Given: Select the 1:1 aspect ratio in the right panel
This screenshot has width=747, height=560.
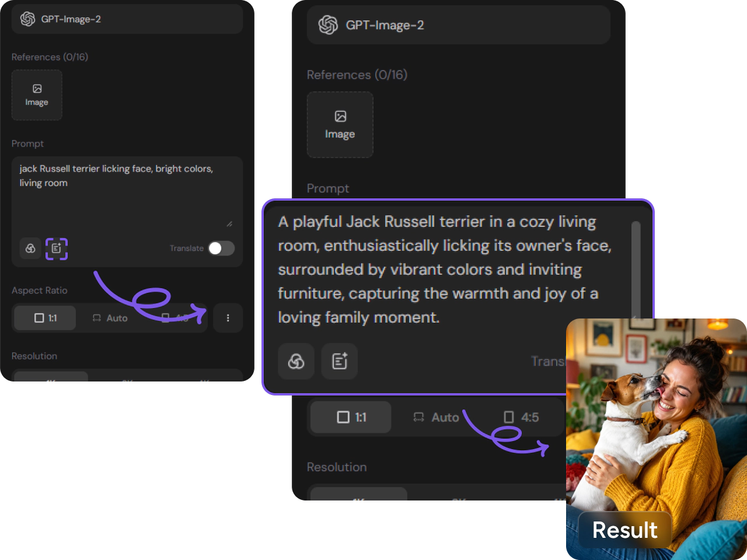Looking at the screenshot, I should (351, 417).
